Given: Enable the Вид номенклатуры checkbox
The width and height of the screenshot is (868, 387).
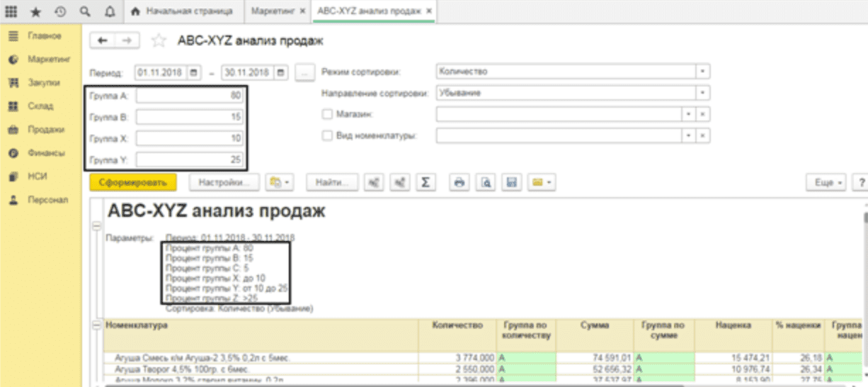Looking at the screenshot, I should 327,136.
